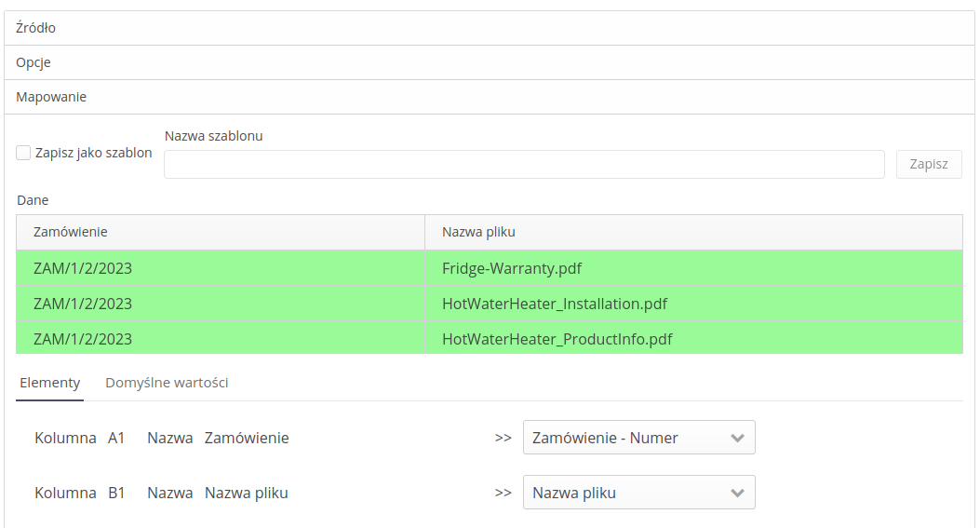
Task: Select the HotWaterHeater_ProductInfo.pdf row
Action: (557, 339)
